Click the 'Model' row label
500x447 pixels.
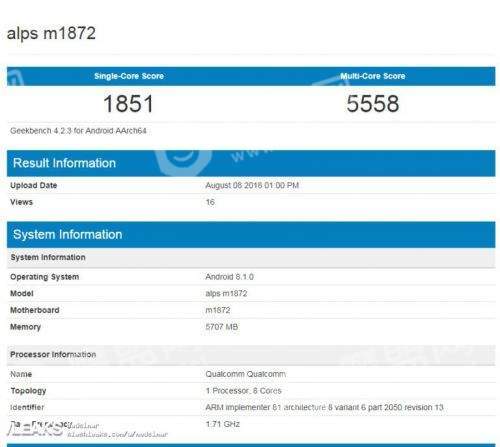coord(22,294)
